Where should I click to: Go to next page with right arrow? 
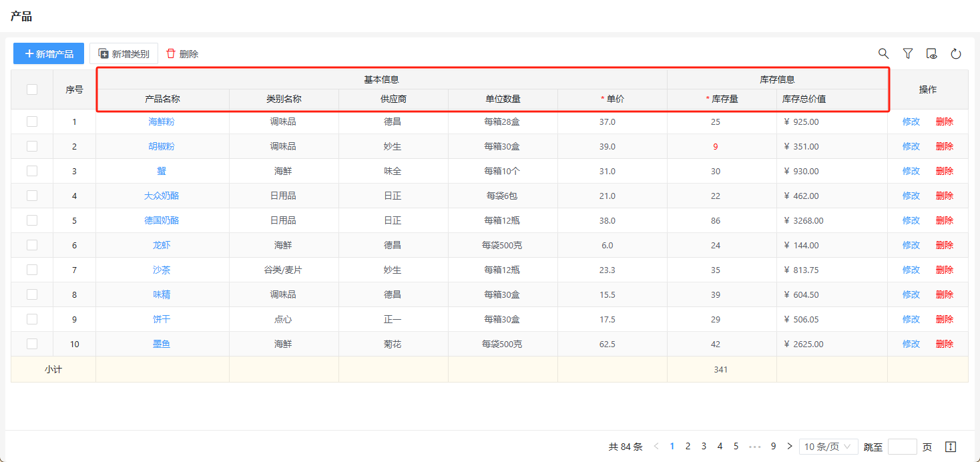790,447
